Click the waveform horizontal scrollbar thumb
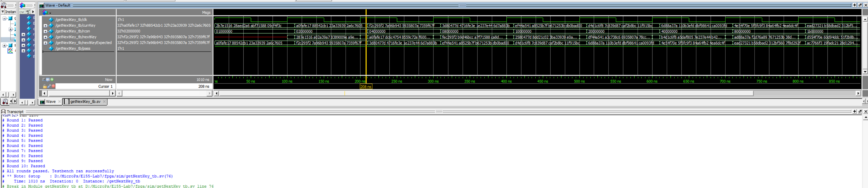 [485, 93]
